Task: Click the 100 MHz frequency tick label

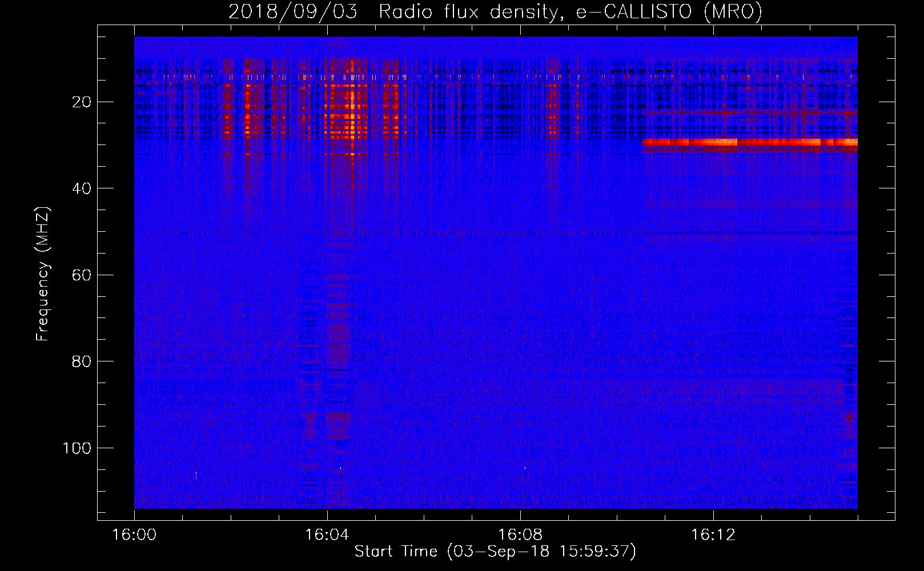Action: pyautogui.click(x=77, y=448)
